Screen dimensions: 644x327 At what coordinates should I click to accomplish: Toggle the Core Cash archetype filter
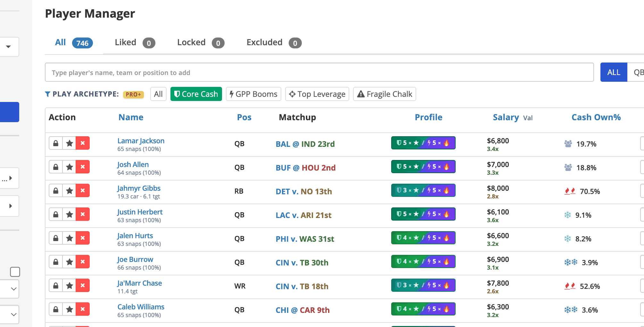click(x=196, y=94)
